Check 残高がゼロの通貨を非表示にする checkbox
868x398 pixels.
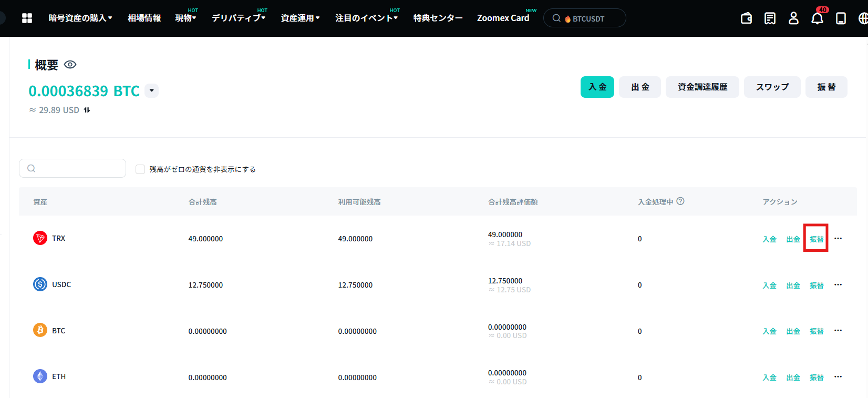pos(140,169)
